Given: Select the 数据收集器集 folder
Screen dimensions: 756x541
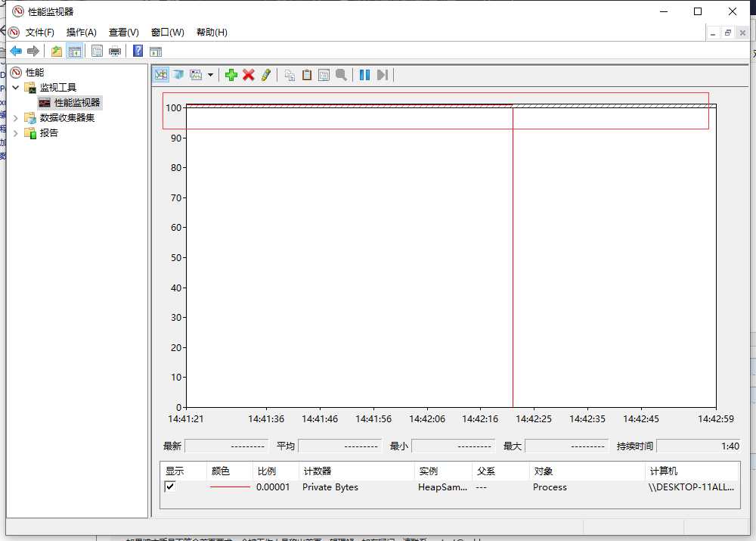Looking at the screenshot, I should click(x=67, y=118).
